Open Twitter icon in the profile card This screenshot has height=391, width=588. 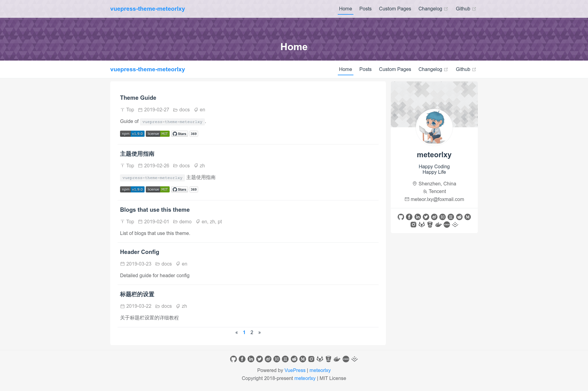pyautogui.click(x=426, y=217)
